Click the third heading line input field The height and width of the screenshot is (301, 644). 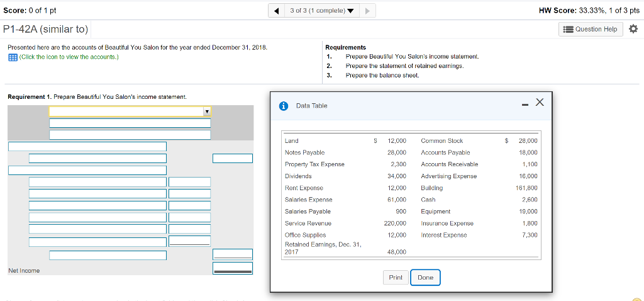pos(130,135)
